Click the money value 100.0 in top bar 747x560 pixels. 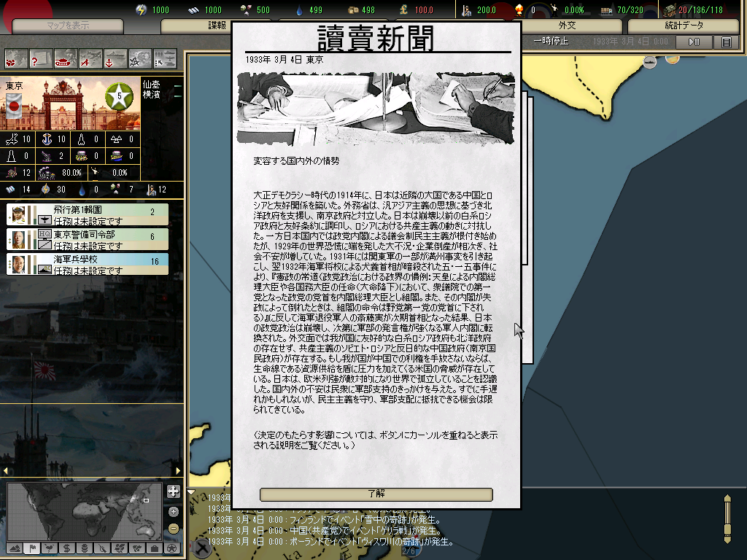(424, 10)
